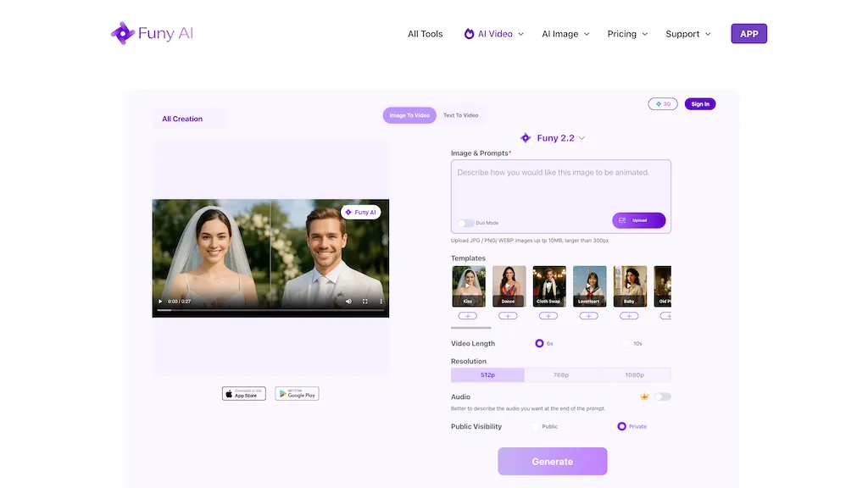
Task: Enter fullscreen on the demo video
Action: pos(364,302)
